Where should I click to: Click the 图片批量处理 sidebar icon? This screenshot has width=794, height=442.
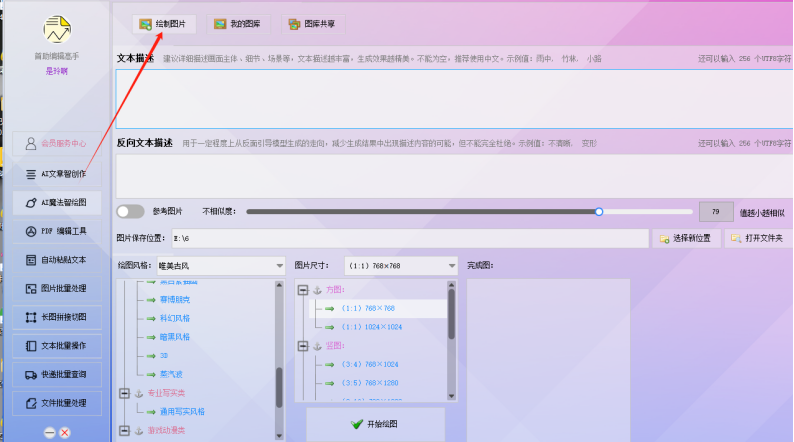tap(31, 289)
